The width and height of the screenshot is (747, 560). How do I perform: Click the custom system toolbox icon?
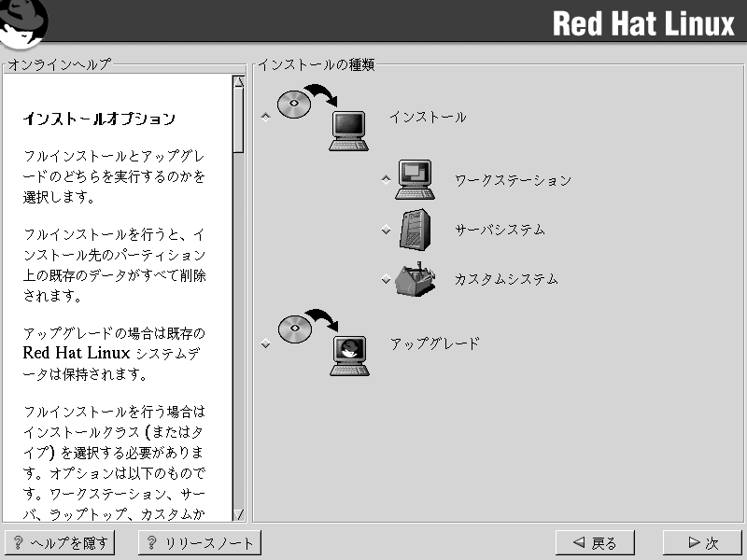point(414,279)
